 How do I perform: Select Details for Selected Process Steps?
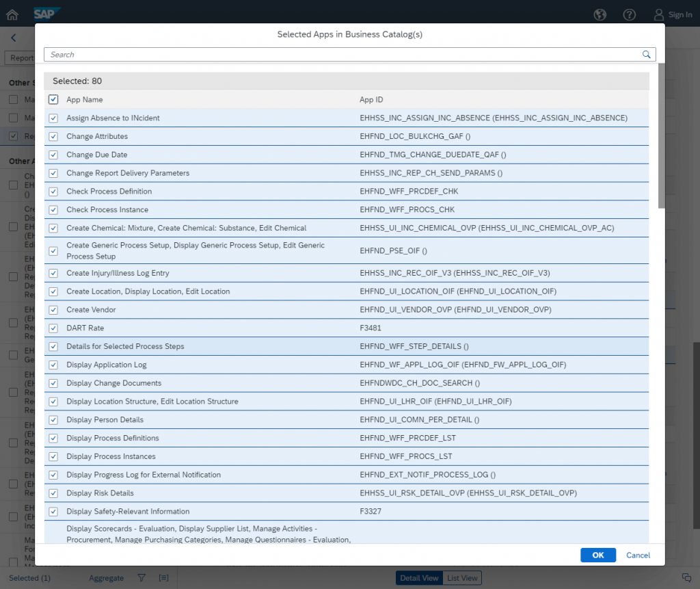[x=347, y=346]
